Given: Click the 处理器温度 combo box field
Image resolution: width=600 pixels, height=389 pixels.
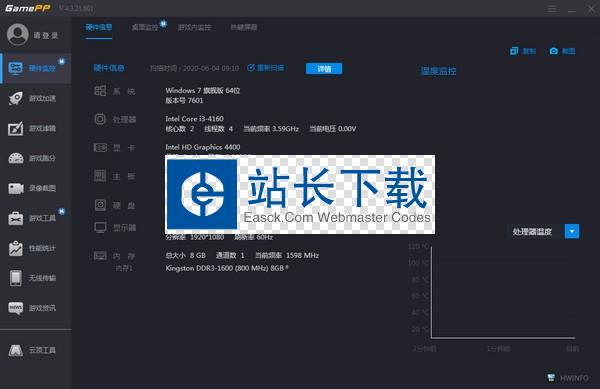Looking at the screenshot, I should coord(543,231).
